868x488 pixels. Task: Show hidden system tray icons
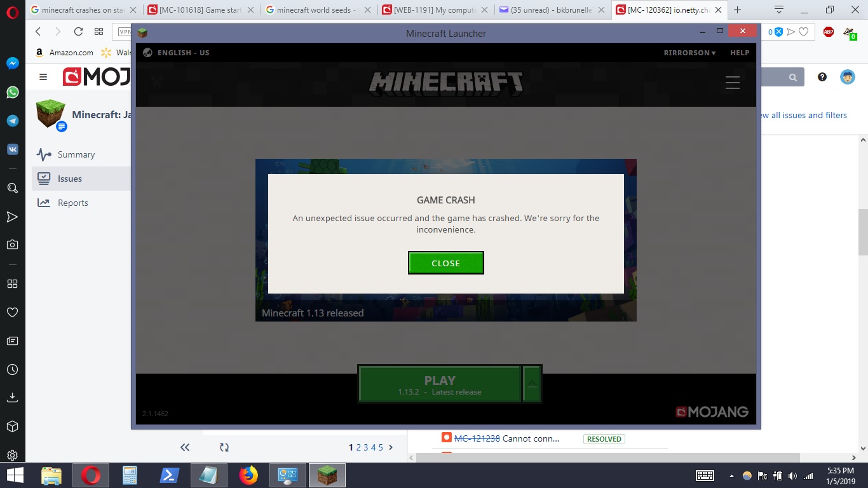[731, 475]
